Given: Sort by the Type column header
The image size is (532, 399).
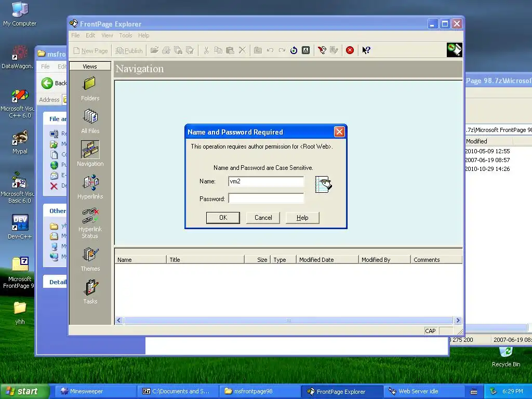Looking at the screenshot, I should click(283, 260).
